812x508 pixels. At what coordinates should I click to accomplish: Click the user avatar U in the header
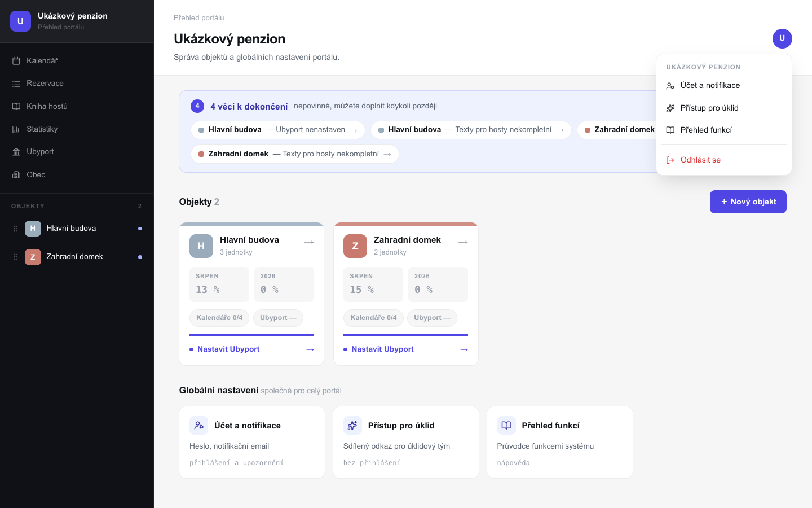[782, 38]
